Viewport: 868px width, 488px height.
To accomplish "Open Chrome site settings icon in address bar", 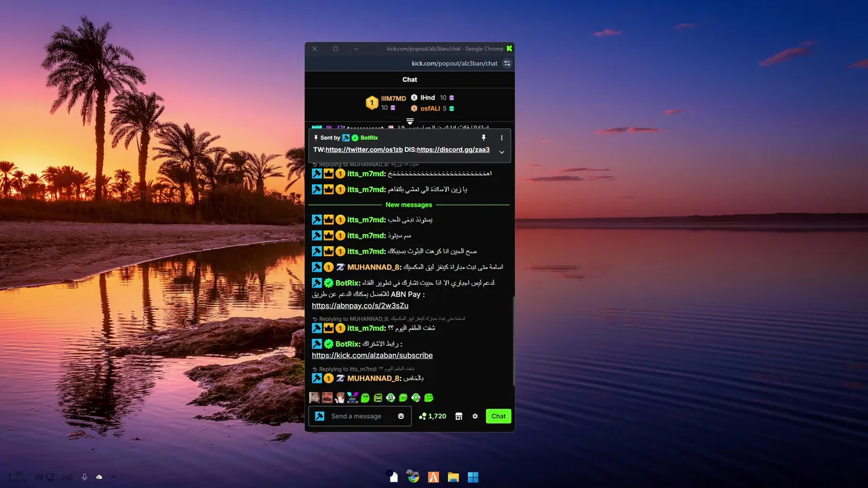I will 507,63.
